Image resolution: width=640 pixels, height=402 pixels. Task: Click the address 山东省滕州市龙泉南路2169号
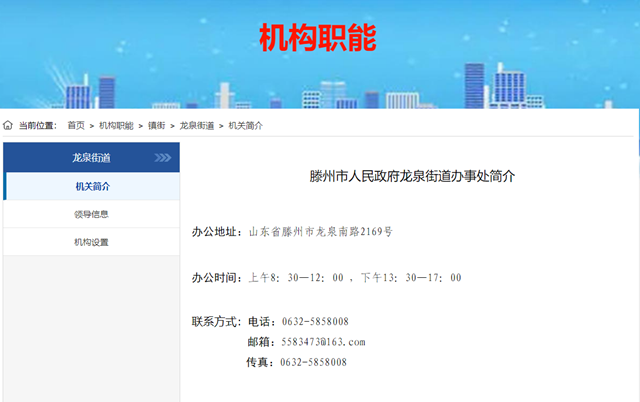(x=320, y=232)
